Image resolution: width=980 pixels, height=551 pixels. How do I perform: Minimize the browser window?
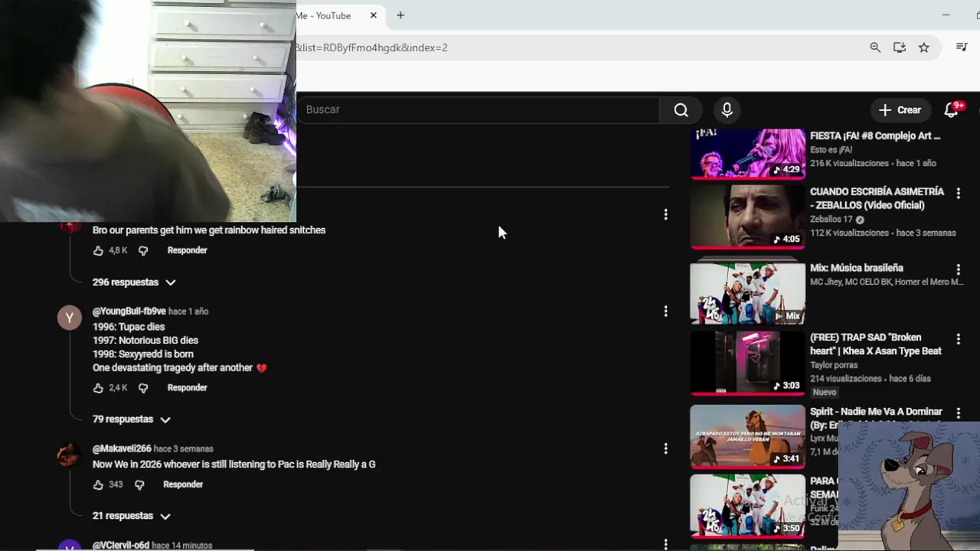[x=946, y=15]
